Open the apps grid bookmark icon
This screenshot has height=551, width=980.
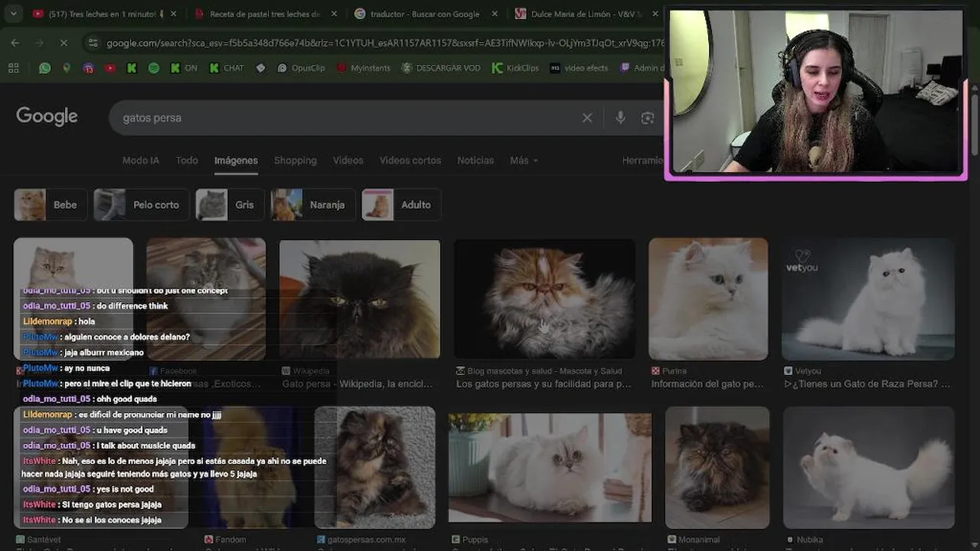14,68
